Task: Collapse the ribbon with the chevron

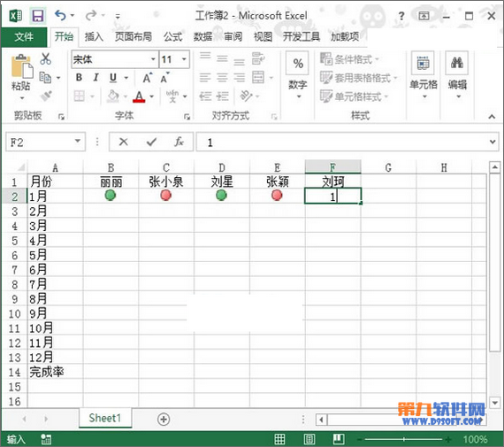Action: [x=492, y=117]
